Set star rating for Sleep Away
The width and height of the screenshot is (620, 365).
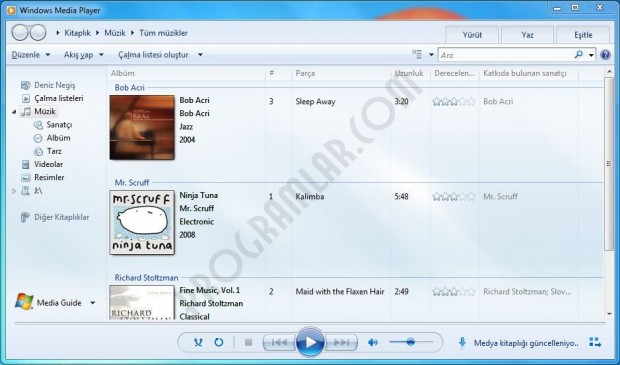click(454, 102)
